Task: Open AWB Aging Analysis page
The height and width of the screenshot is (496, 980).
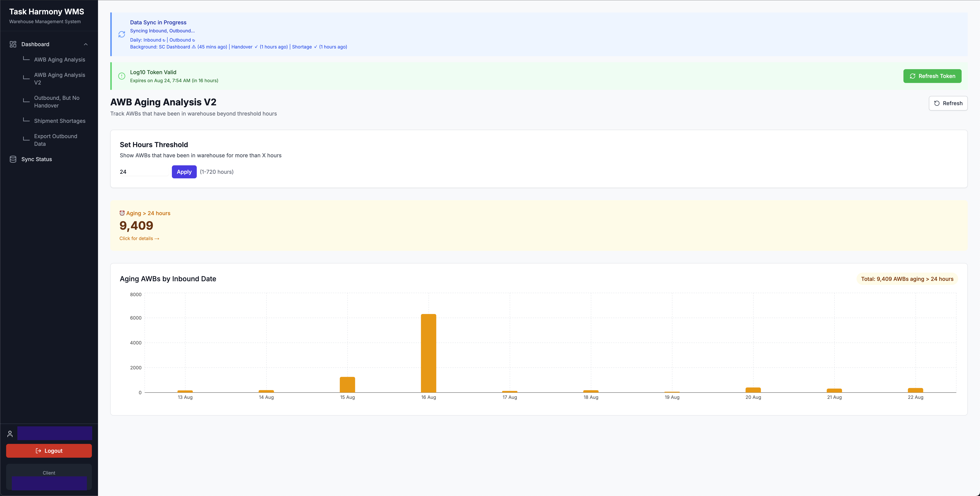Action: [59, 60]
